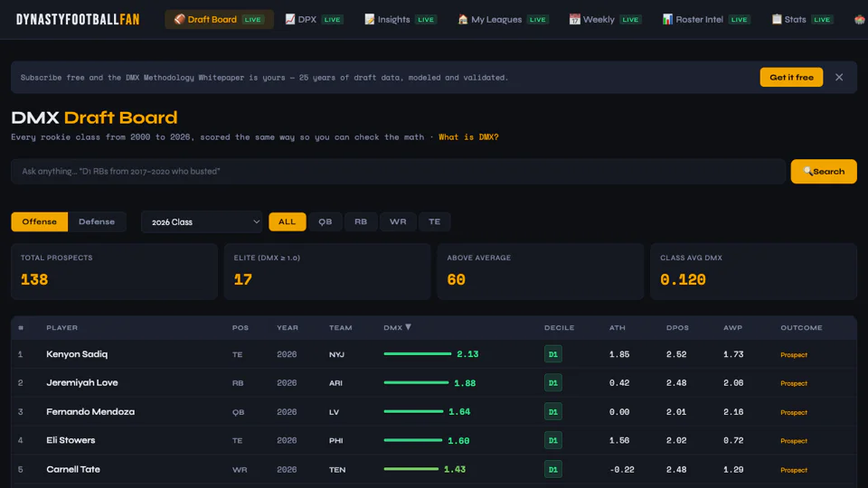Screen dimensions: 868x488
Task: Sort table by DPOS column
Action: click(677, 327)
